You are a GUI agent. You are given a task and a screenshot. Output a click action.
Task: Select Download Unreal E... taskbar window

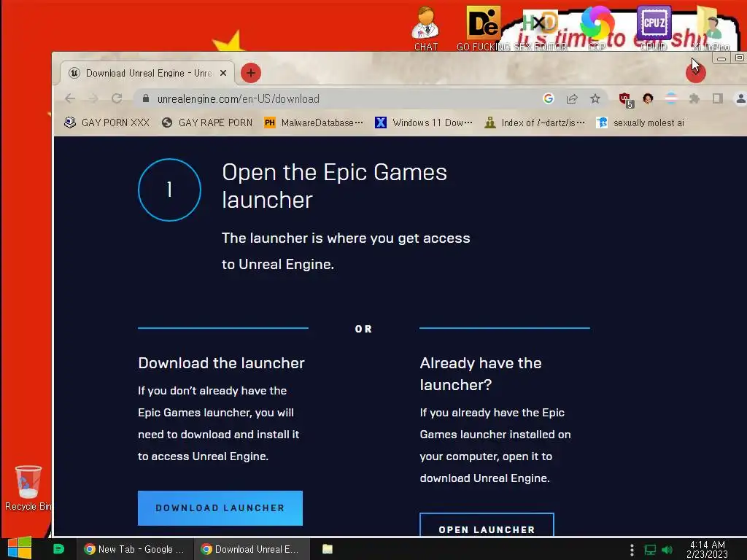[x=252, y=549]
